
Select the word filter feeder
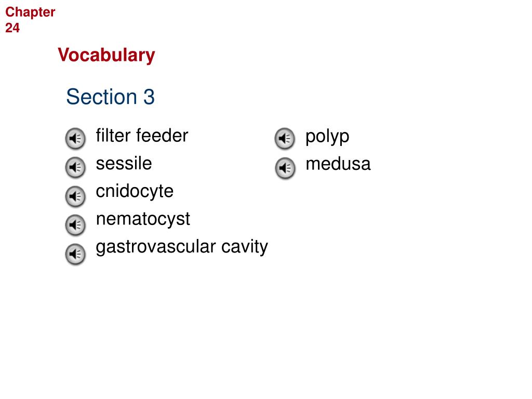tap(142, 136)
